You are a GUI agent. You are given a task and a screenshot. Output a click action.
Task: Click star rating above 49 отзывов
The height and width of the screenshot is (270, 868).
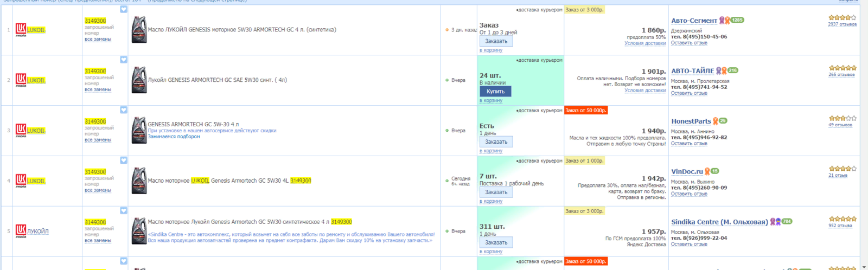pos(843,118)
